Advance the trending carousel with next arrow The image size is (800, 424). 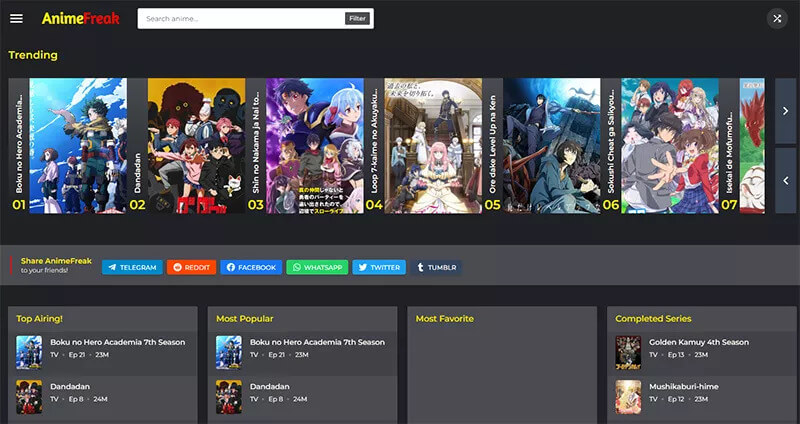(785, 111)
